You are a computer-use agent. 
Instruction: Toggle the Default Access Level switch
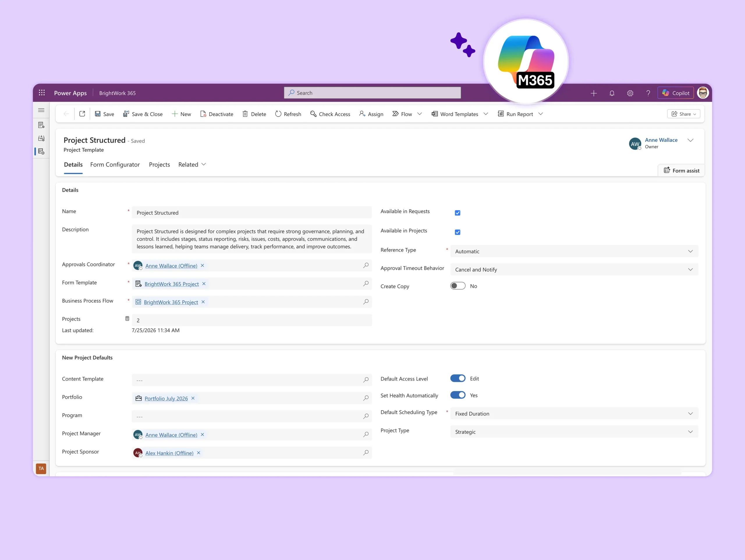click(458, 378)
